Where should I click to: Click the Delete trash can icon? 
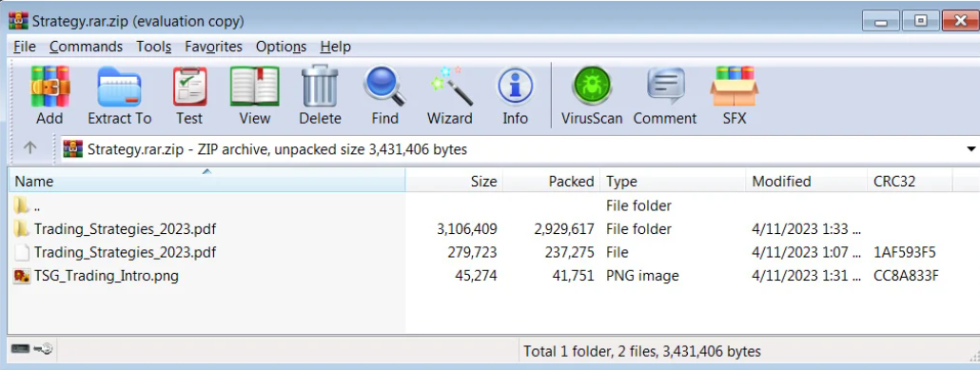pyautogui.click(x=320, y=96)
